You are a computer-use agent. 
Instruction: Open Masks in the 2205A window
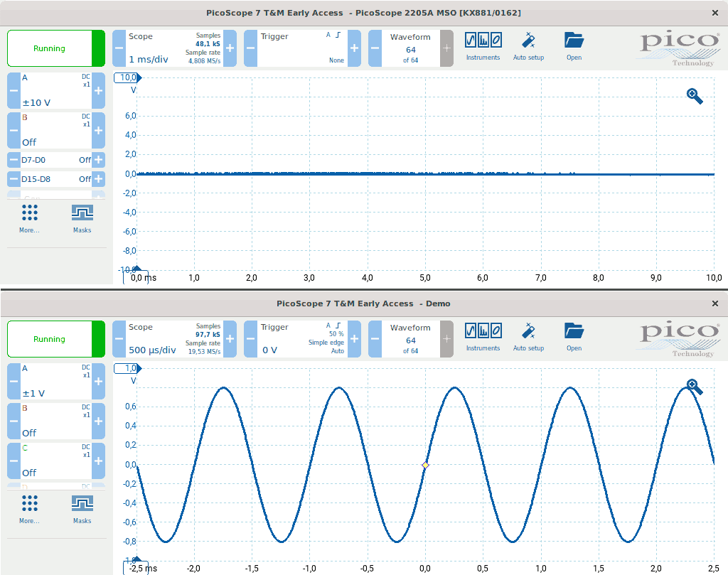82,219
